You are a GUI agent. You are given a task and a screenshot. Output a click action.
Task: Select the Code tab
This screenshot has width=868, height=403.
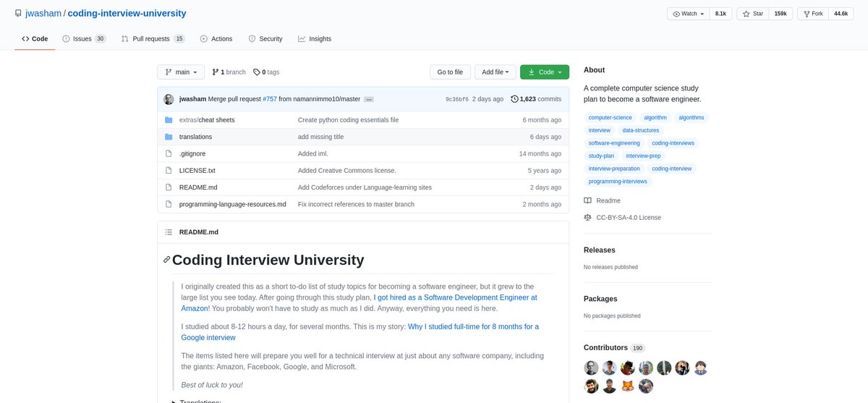point(35,38)
